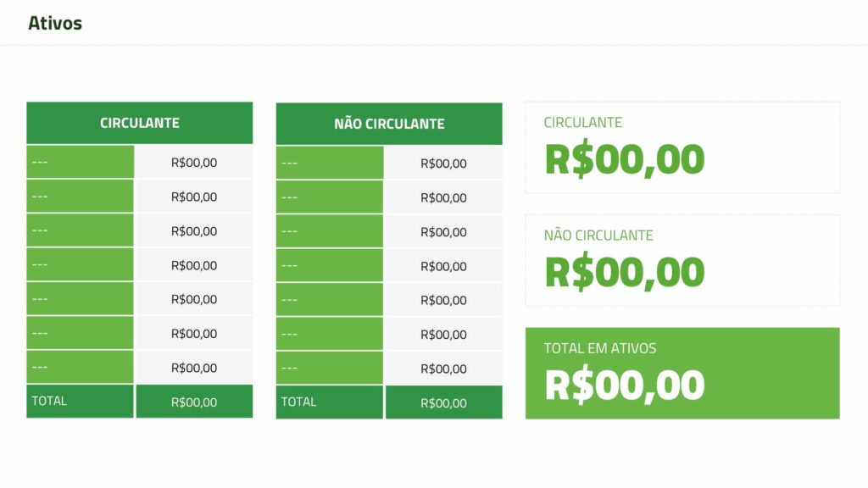Select the CIRCULANTE table header

140,123
